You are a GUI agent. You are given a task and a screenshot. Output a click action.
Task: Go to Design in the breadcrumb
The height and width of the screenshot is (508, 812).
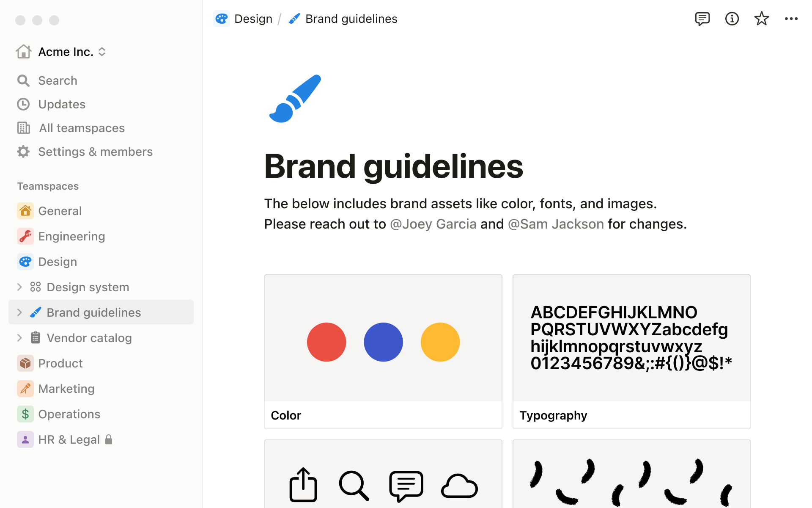click(x=253, y=19)
